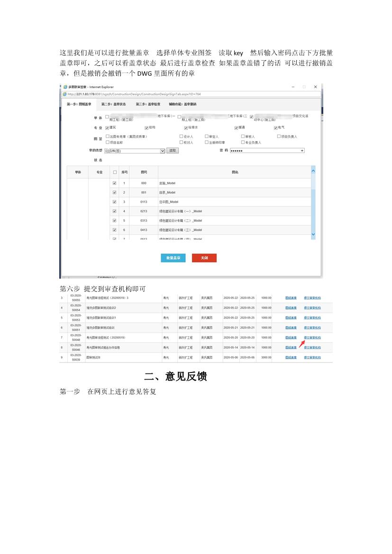The image size is (392, 554).
Task: Open 图纸盖章 link for 03-2020-S0048
Action: coord(291,337)
